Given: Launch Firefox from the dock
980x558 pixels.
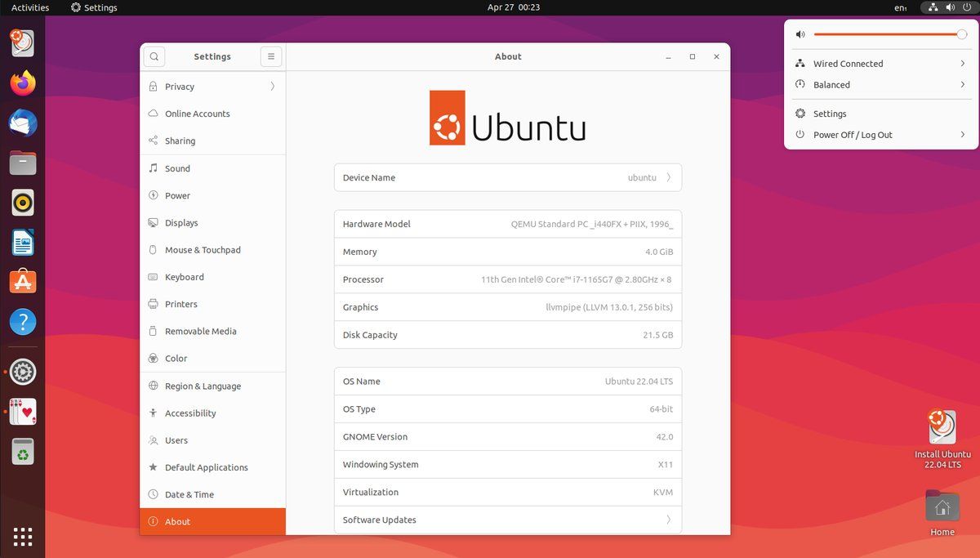Looking at the screenshot, I should [23, 83].
